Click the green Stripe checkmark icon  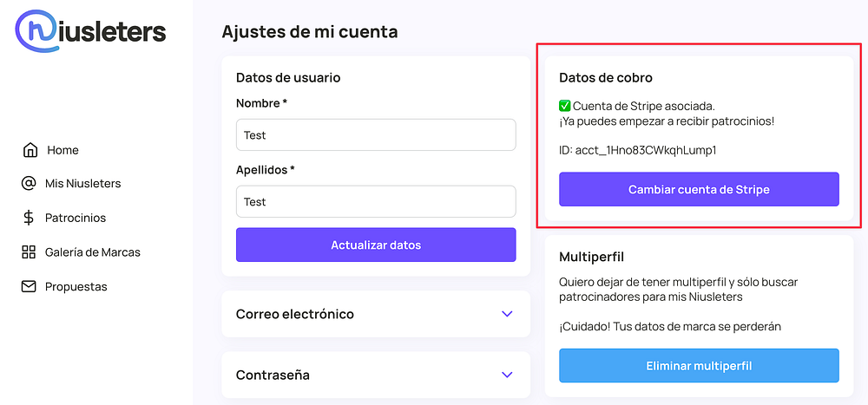[565, 106]
